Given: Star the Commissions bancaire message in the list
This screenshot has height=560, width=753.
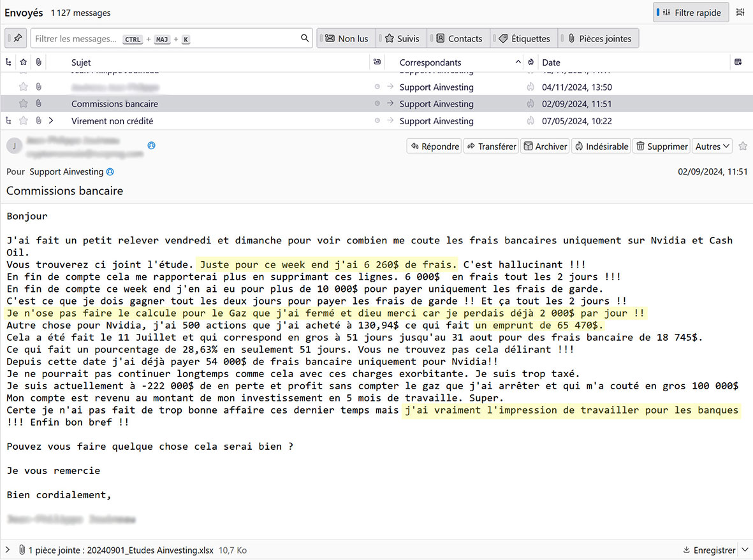Looking at the screenshot, I should click(x=24, y=104).
